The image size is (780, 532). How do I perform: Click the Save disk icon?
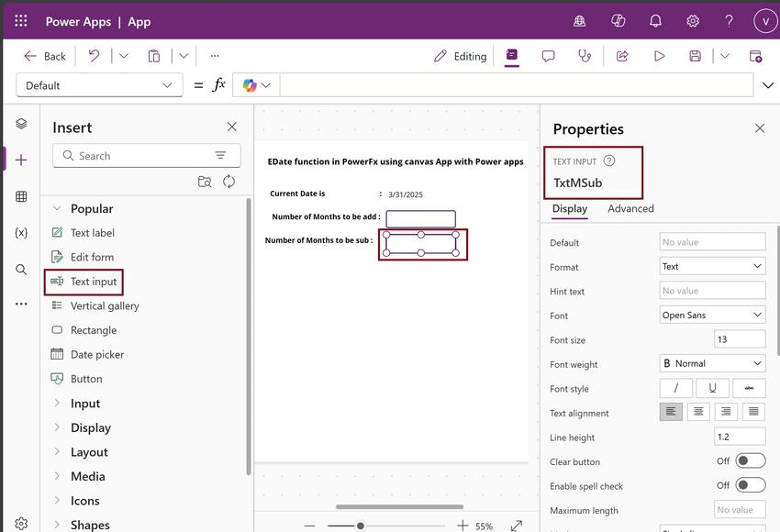coord(695,56)
